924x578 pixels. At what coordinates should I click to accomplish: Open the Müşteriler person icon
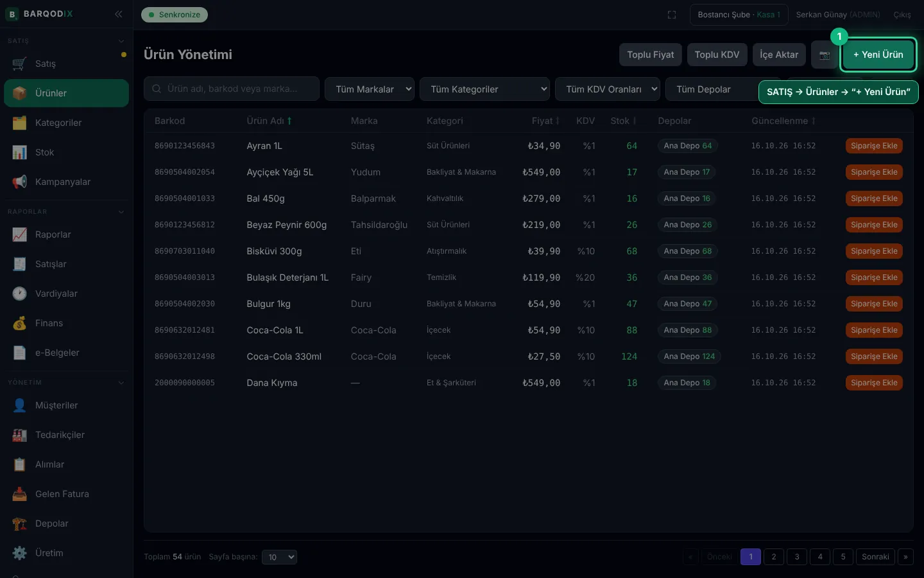(x=20, y=405)
